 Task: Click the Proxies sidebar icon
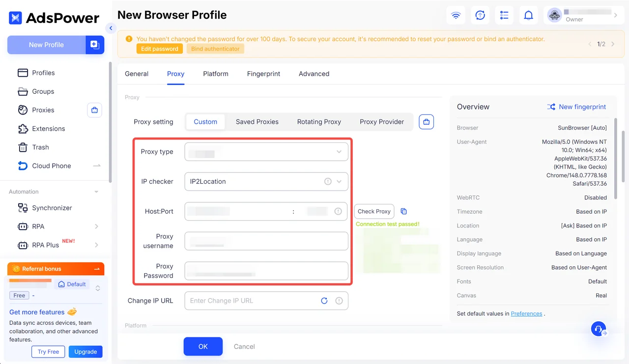pos(23,110)
